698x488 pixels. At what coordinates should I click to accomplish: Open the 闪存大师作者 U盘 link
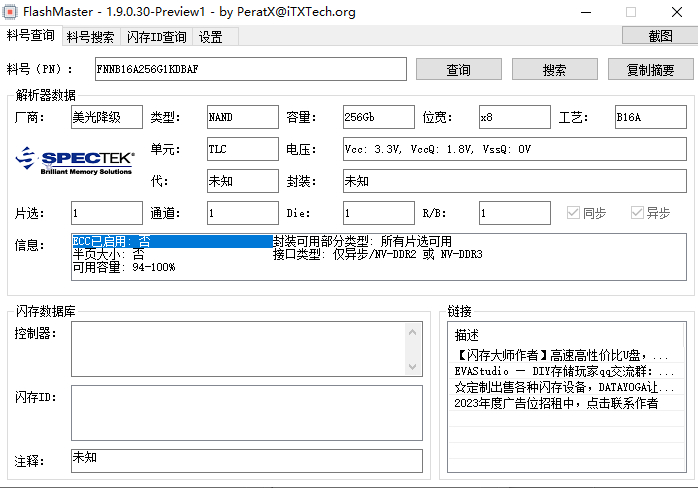(562, 355)
